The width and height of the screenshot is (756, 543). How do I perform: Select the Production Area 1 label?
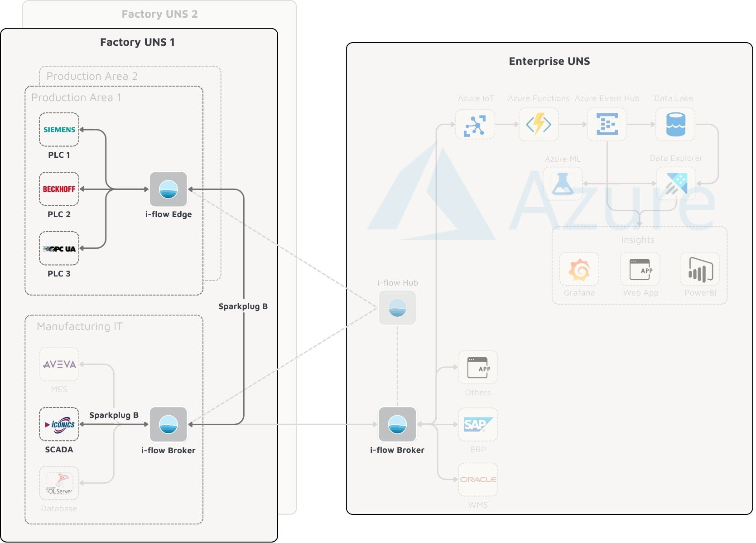(77, 97)
